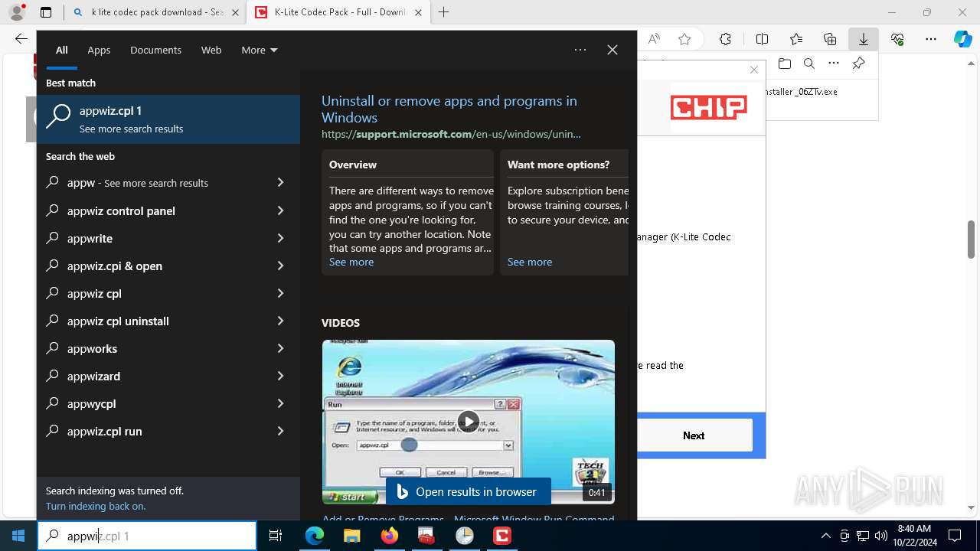Switch to Web search filter
Viewport: 980px width, 551px height.
tap(211, 50)
